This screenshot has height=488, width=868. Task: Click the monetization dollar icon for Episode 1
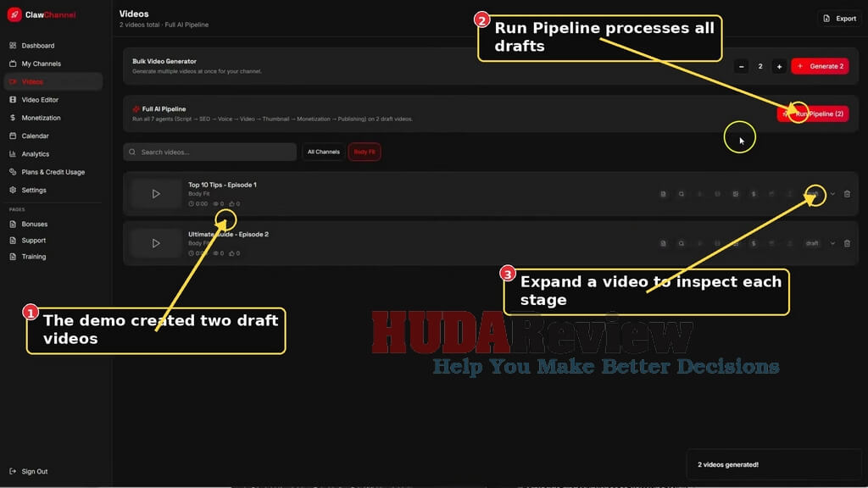click(754, 194)
